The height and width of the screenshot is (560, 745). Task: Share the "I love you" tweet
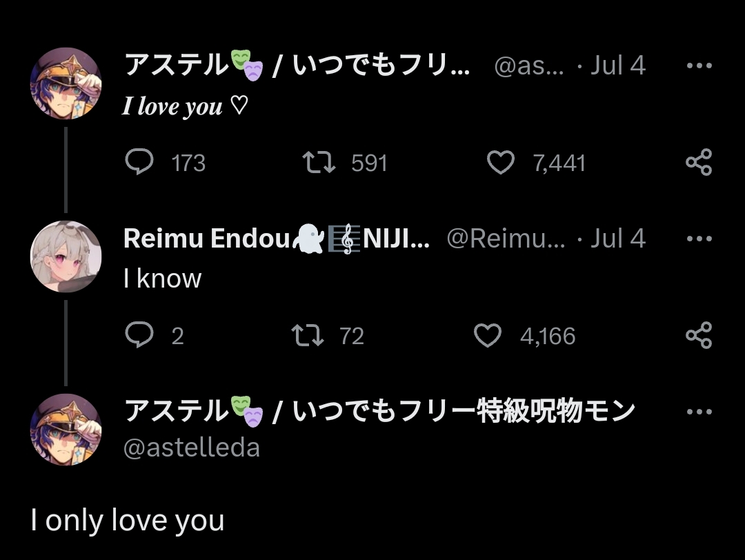pos(699,162)
